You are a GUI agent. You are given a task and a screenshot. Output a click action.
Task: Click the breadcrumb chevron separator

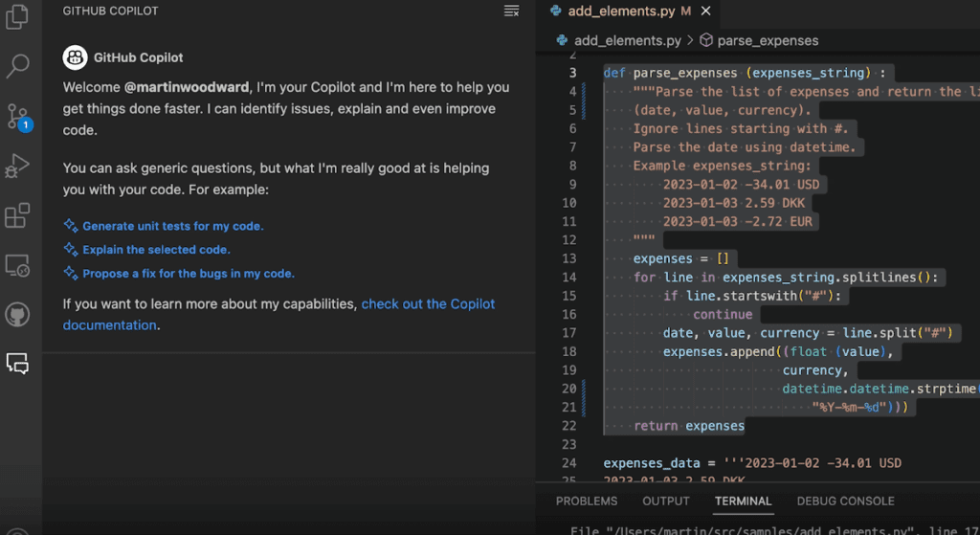(690, 40)
